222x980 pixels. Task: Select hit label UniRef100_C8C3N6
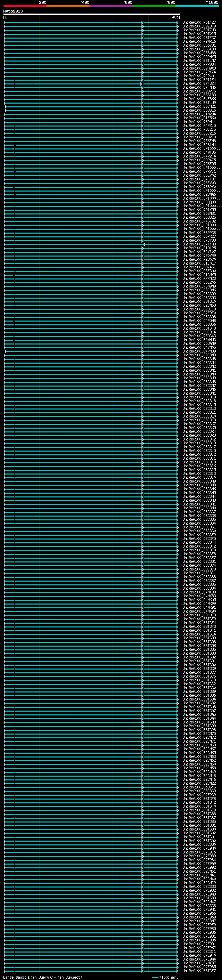[199, 290]
